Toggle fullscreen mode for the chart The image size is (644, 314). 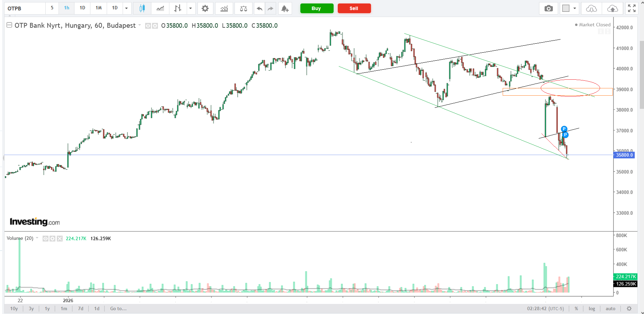(x=632, y=8)
